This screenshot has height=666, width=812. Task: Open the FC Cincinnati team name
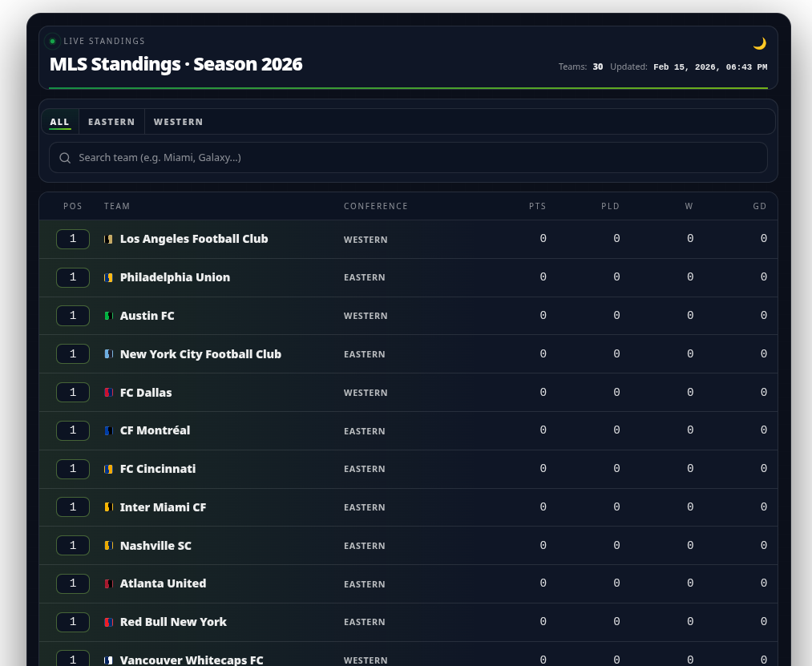[x=158, y=469]
